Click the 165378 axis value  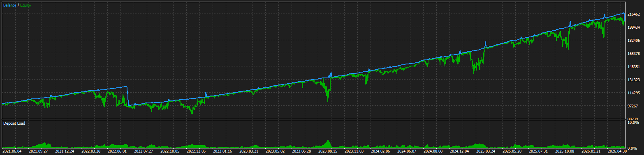(634, 53)
